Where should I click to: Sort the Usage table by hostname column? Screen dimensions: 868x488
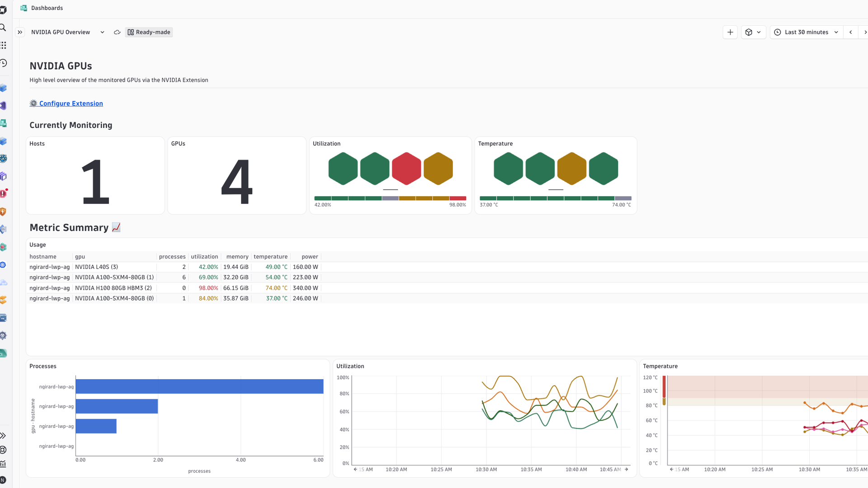[43, 257]
